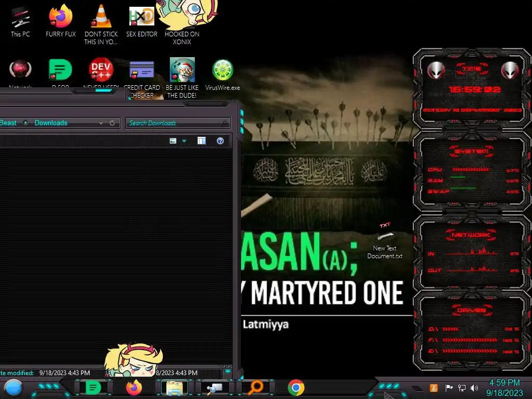
Task: Select the green D-shaped app desktop shortcut
Action: (x=60, y=72)
